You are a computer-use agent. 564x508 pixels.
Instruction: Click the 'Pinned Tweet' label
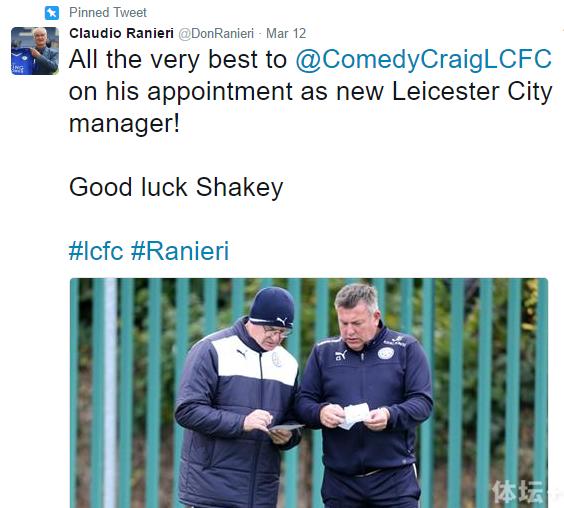108,13
